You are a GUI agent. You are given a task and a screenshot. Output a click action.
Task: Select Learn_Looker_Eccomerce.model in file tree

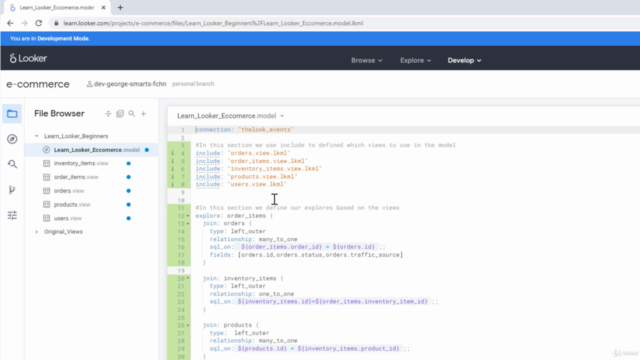point(97,150)
